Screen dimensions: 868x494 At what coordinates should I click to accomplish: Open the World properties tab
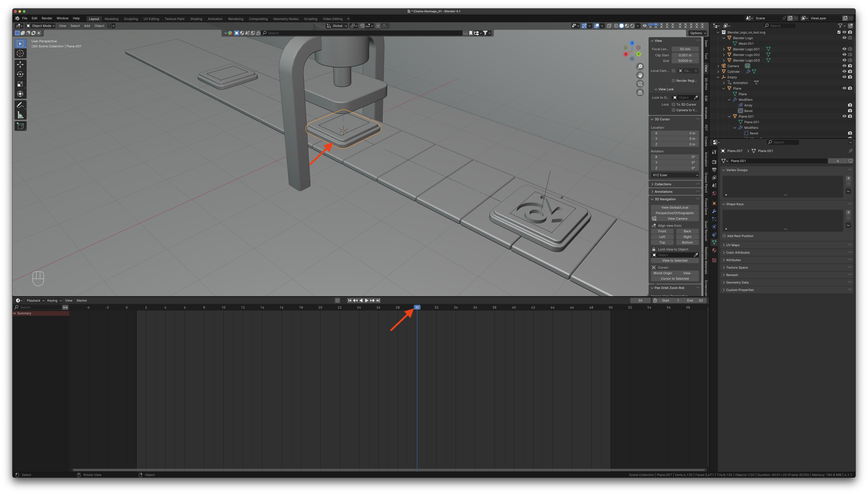(x=714, y=193)
